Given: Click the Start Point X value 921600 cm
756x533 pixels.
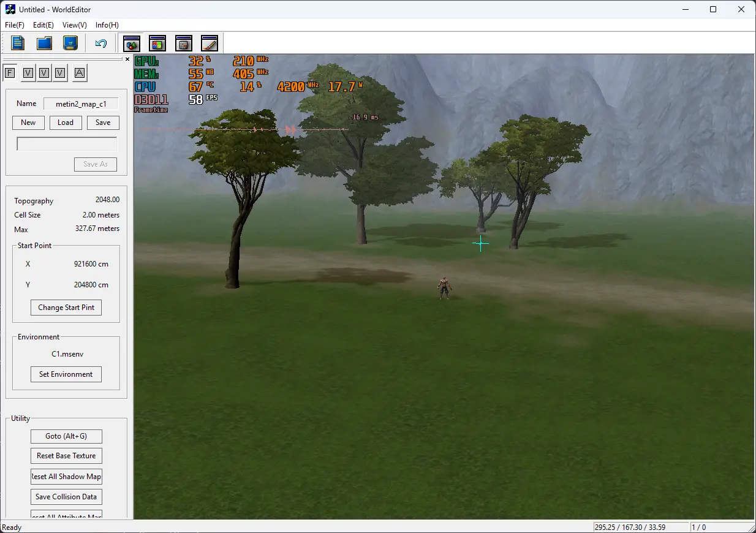Looking at the screenshot, I should pos(91,264).
